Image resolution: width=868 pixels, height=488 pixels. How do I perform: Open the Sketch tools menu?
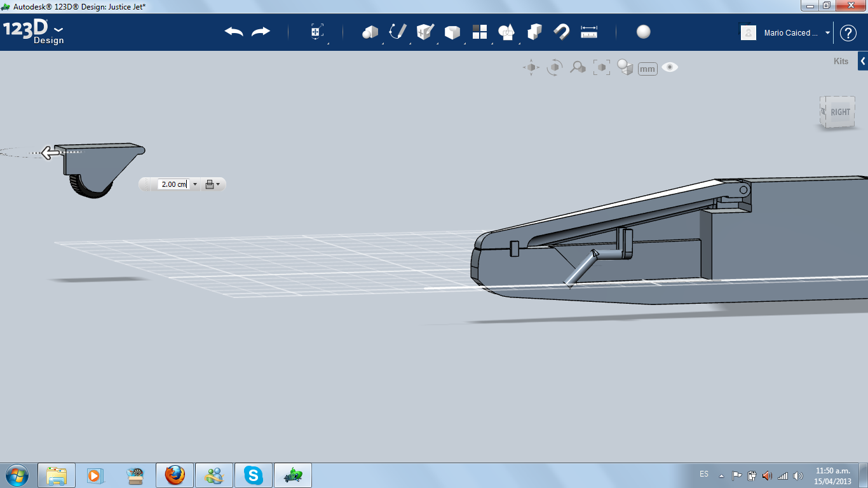click(x=398, y=32)
